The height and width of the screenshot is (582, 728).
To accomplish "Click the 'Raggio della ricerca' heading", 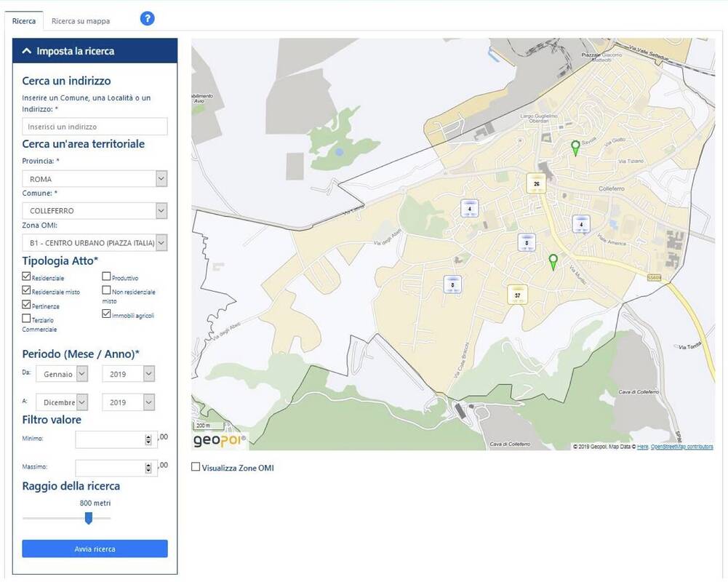I will point(71,486).
